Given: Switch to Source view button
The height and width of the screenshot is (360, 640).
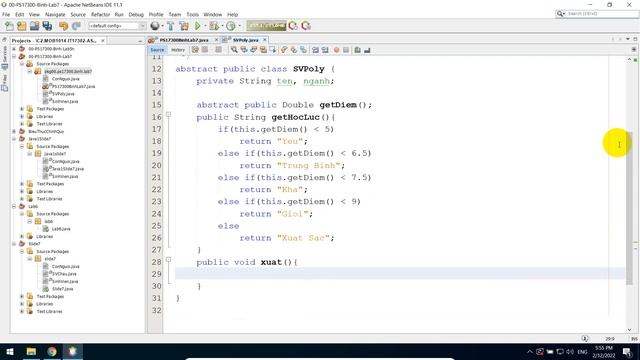Looking at the screenshot, I should [157, 50].
